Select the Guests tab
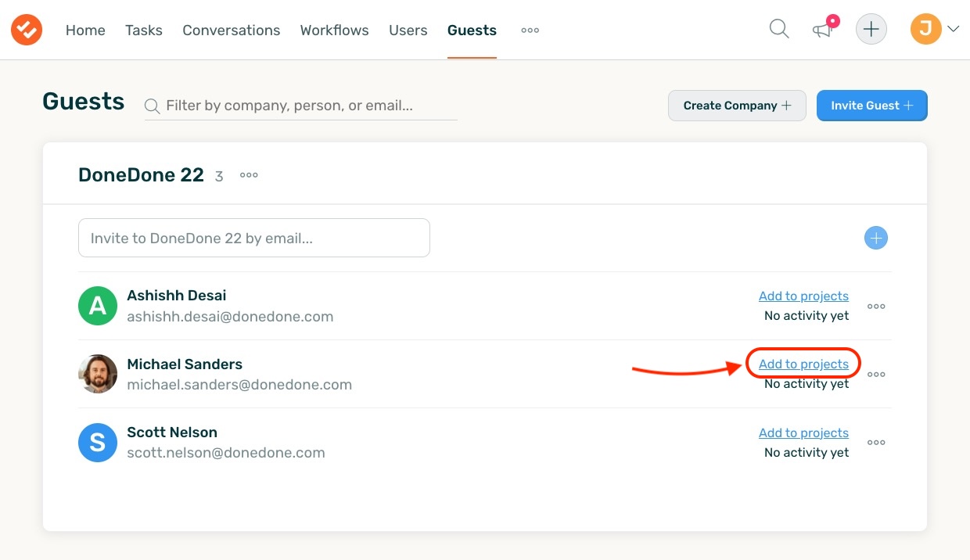The width and height of the screenshot is (970, 560). pos(472,31)
